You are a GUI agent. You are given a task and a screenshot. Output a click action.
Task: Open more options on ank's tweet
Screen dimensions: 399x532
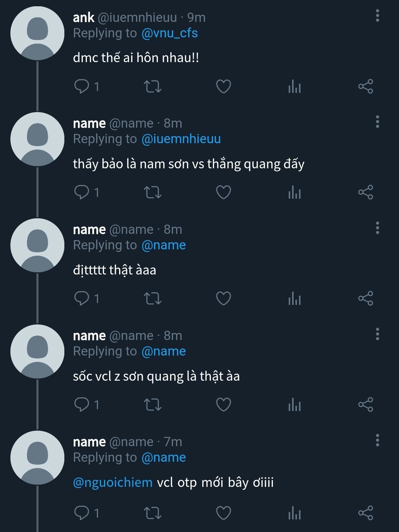377,16
